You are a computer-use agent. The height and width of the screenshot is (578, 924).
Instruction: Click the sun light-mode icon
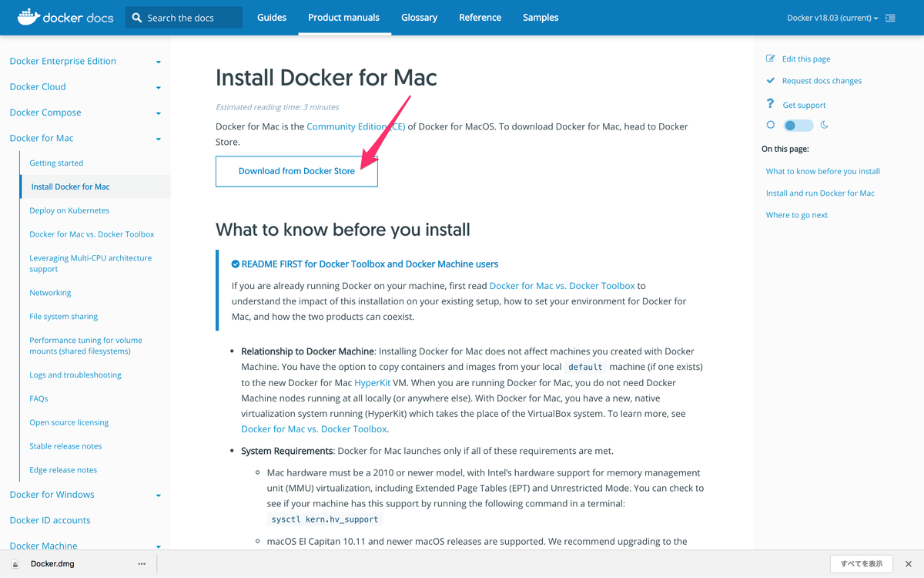[771, 125]
